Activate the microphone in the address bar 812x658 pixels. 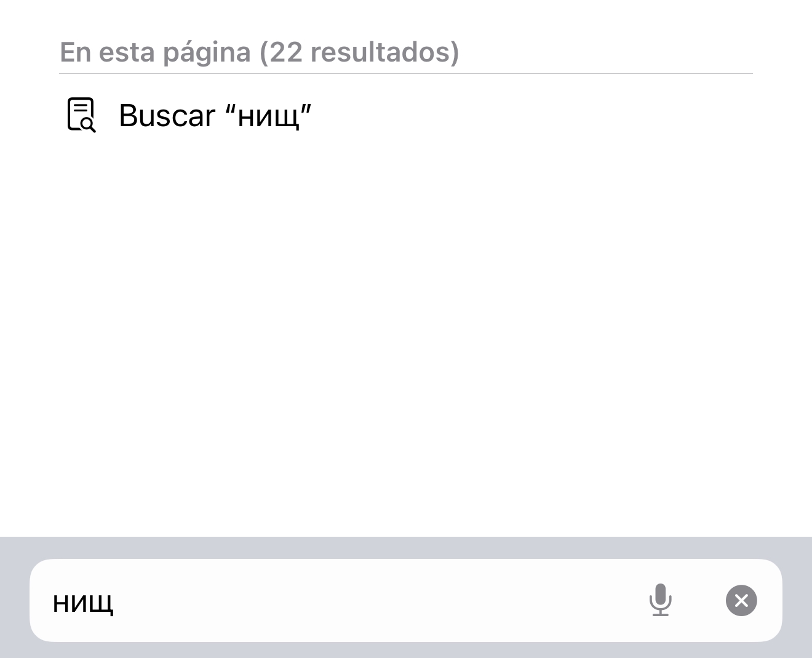pyautogui.click(x=660, y=600)
